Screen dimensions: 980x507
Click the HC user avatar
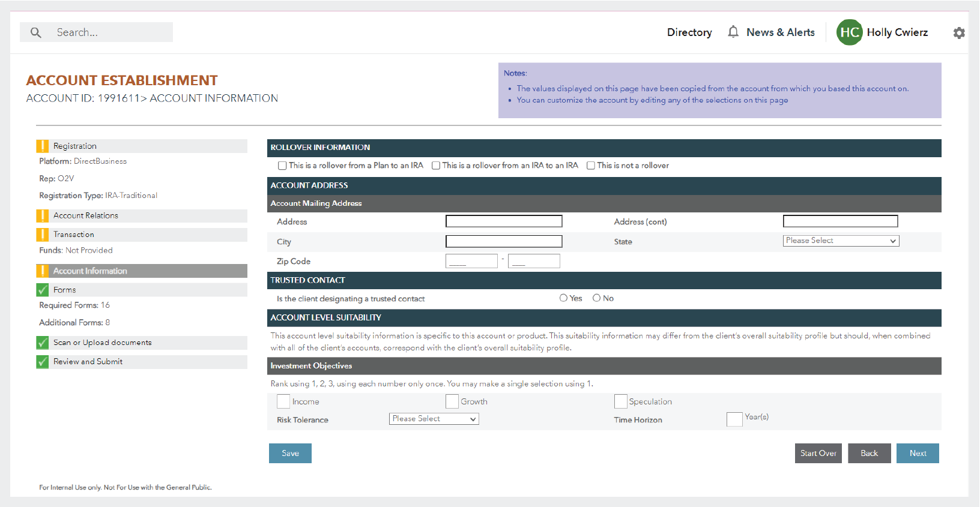pos(849,32)
